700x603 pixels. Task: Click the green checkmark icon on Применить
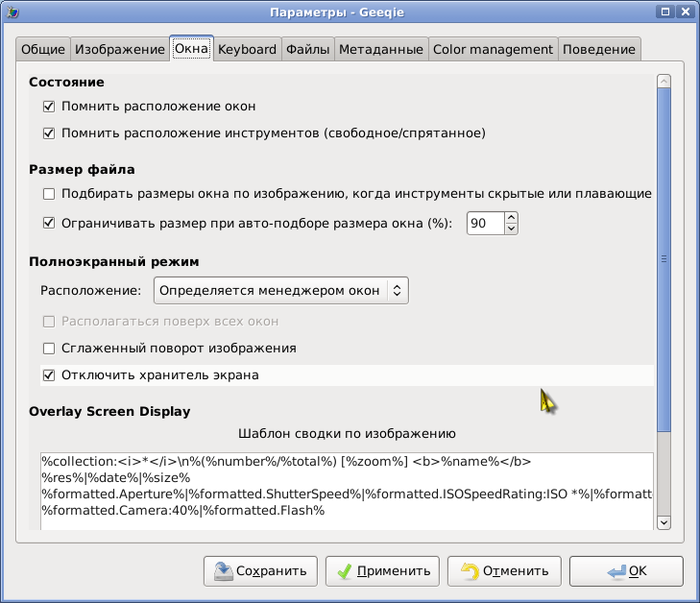344,571
